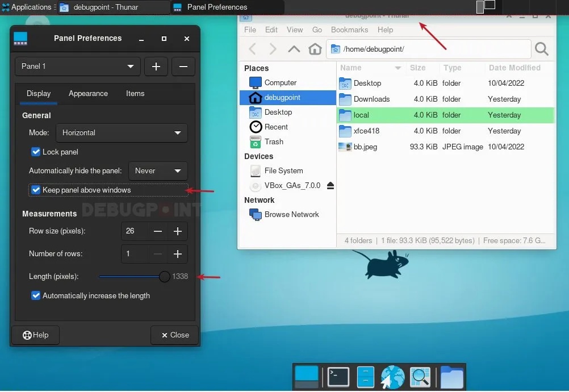The image size is (569, 392).
Task: Disable Keep panel above windows
Action: [36, 190]
